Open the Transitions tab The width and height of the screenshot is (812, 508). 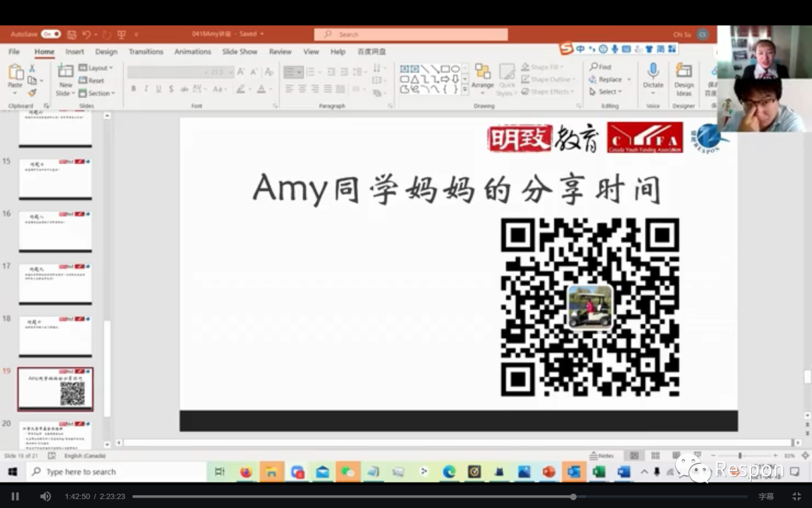point(146,51)
